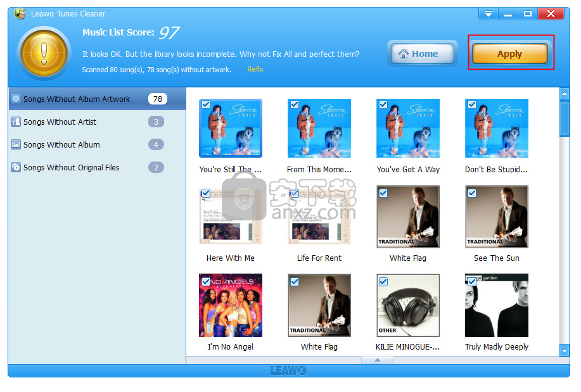The image size is (581, 392).
Task: Click the Life For Rent title
Action: click(x=319, y=258)
